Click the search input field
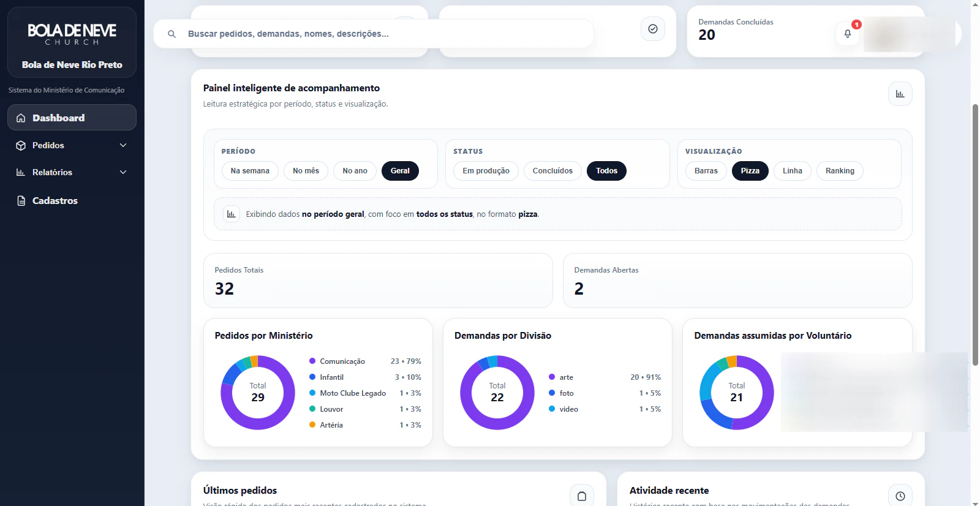The width and height of the screenshot is (980, 506). coord(374,34)
